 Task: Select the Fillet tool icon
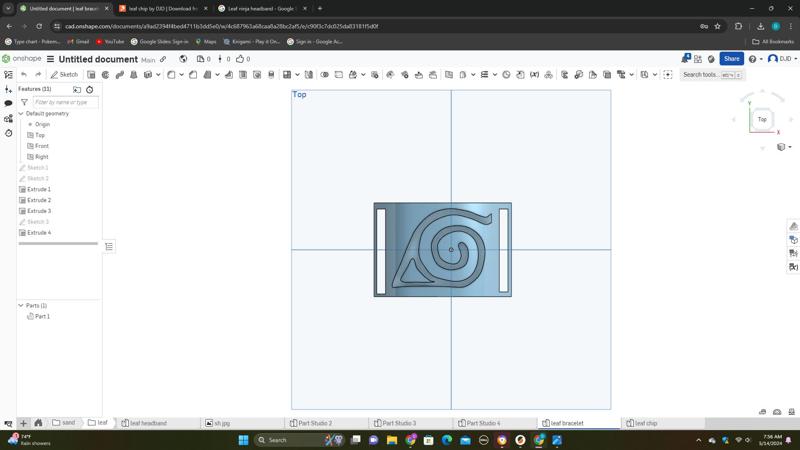pos(171,74)
